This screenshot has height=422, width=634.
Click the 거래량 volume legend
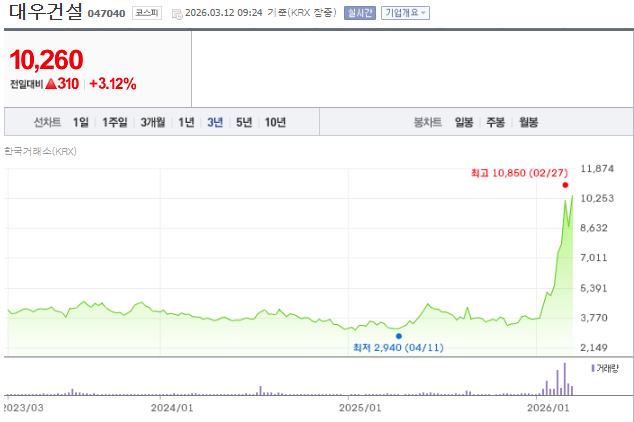(x=605, y=368)
